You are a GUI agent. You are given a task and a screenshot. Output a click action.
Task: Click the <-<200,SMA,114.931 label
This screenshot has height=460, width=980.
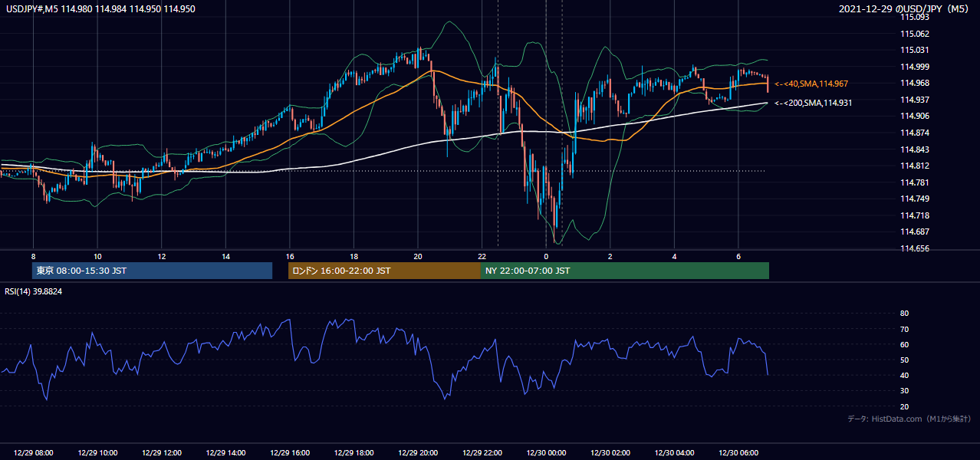(x=813, y=103)
